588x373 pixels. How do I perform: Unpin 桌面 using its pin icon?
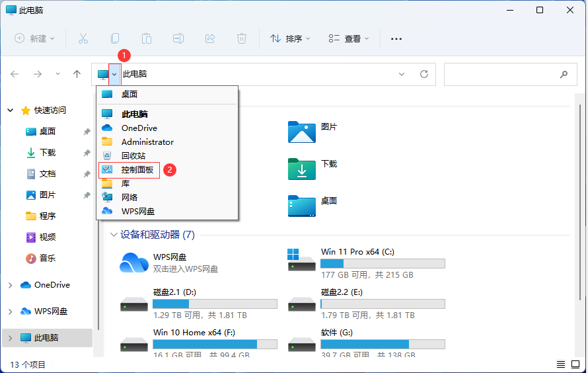(87, 132)
